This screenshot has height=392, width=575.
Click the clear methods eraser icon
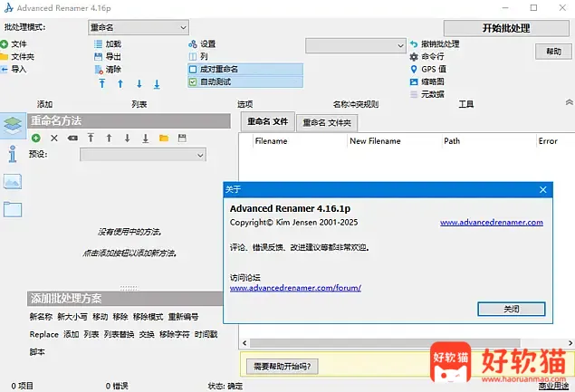(72, 139)
